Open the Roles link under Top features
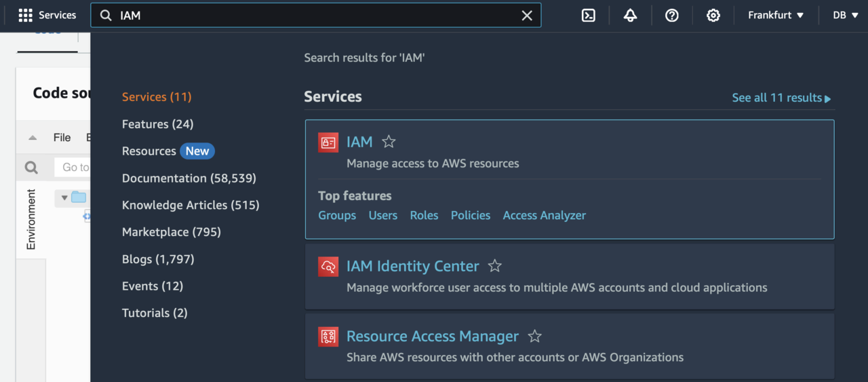This screenshot has width=868, height=382. click(424, 215)
